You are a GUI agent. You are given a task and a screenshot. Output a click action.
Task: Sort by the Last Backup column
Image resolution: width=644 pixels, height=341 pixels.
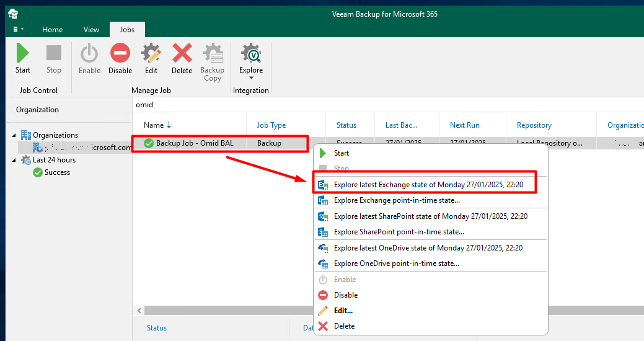(401, 125)
